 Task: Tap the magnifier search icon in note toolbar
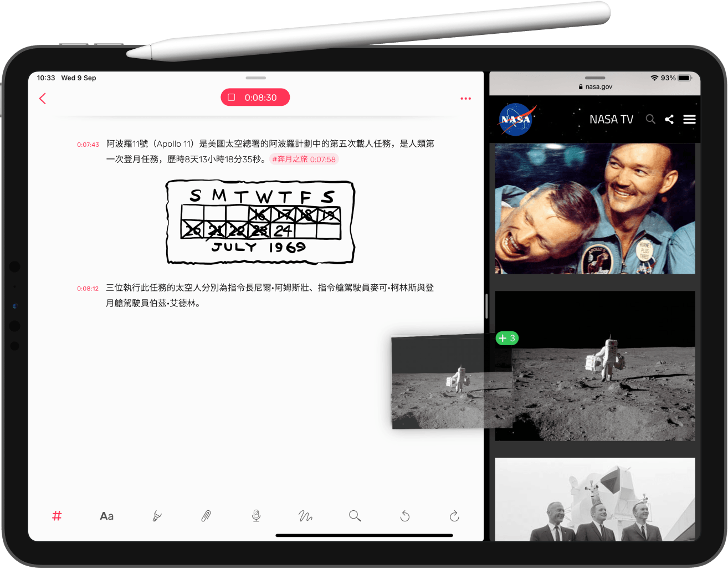coord(355,516)
